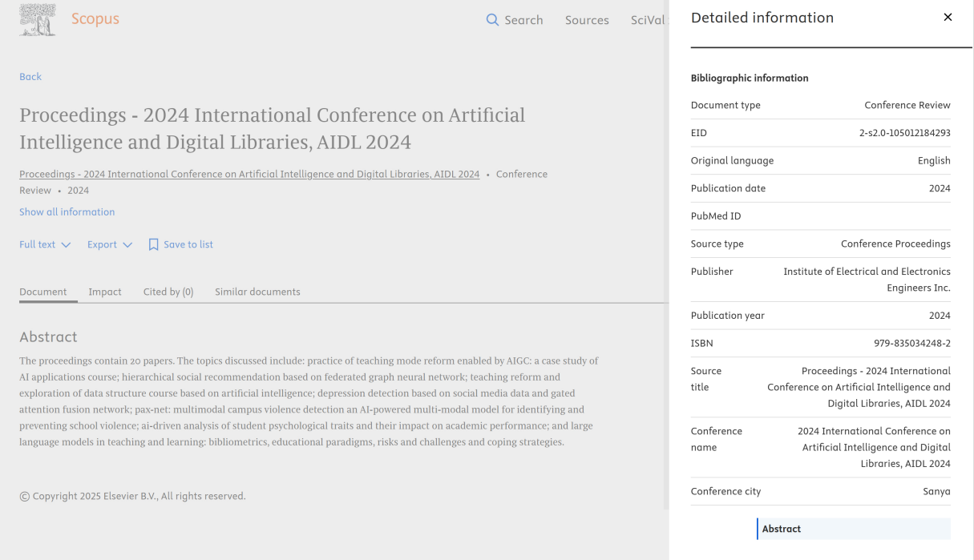Click the Save to list bookmark icon

[154, 244]
